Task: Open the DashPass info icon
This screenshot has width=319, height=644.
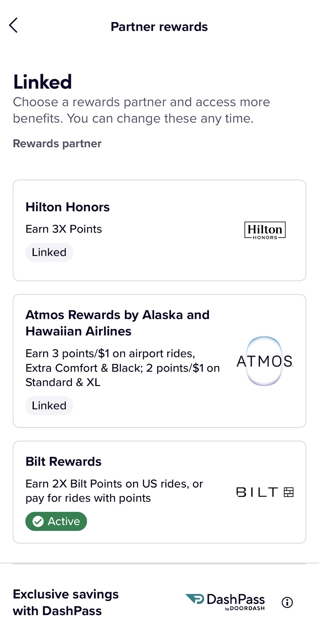Action: [x=287, y=602]
